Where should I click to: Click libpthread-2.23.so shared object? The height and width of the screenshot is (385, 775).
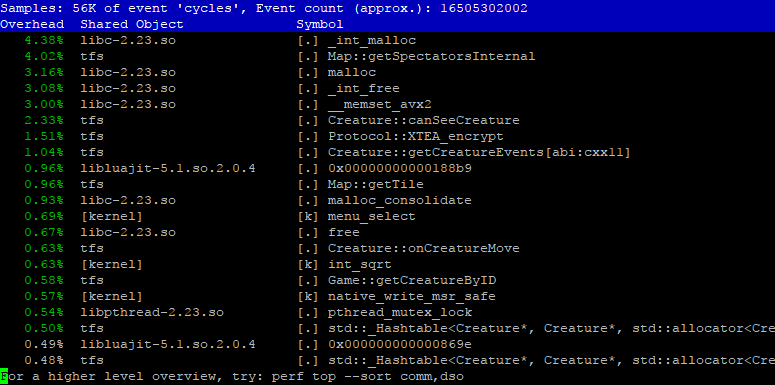coord(152,313)
